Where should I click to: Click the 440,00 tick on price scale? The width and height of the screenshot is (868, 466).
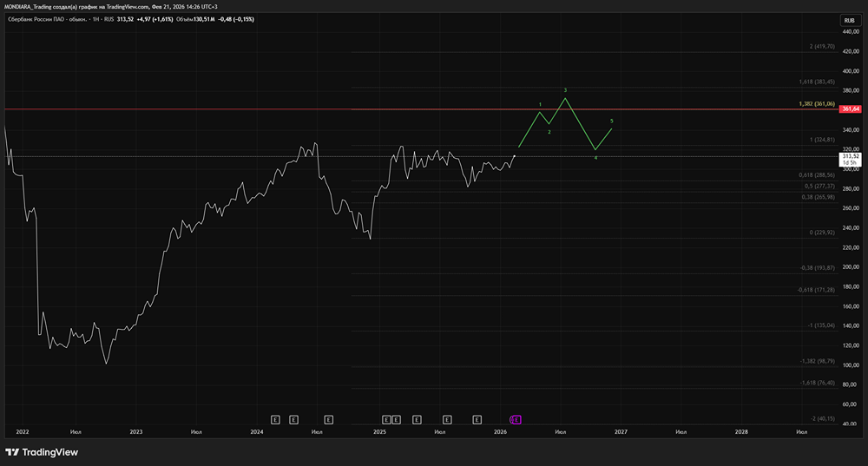[x=851, y=31]
